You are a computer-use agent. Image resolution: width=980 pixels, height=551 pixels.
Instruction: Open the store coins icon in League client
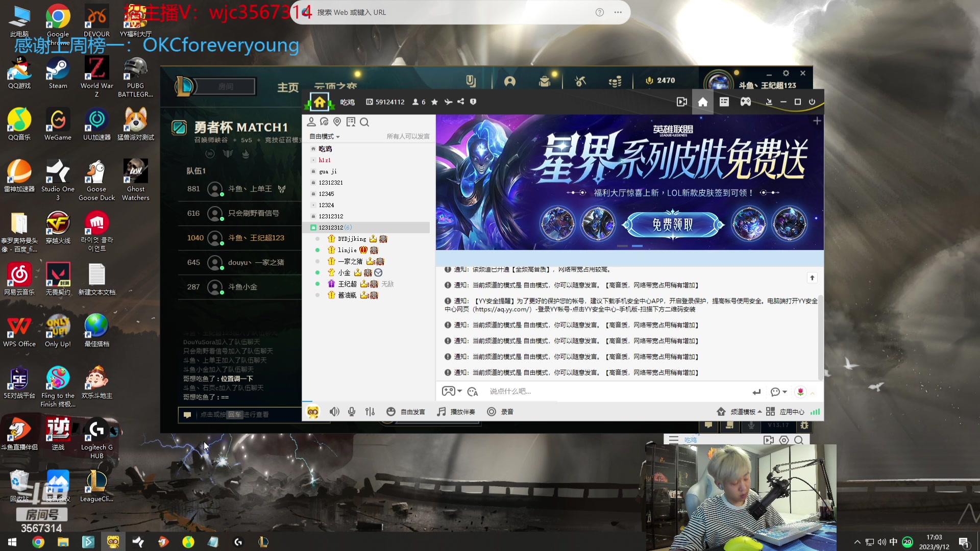point(615,81)
